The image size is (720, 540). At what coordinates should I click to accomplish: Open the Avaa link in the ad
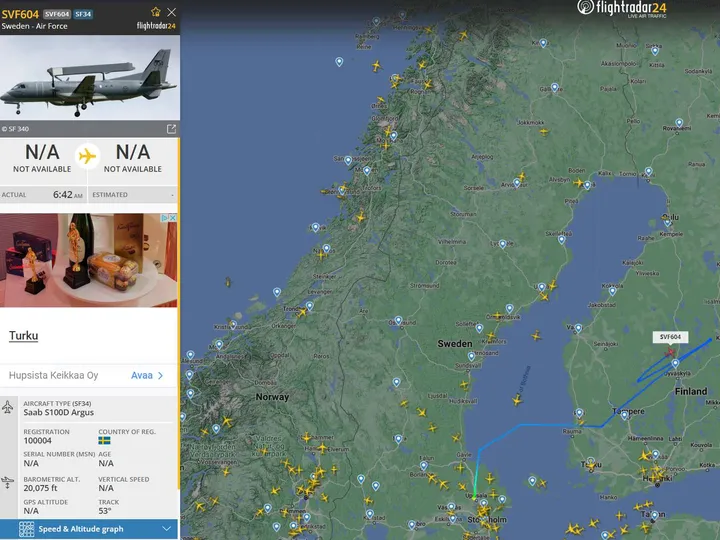tap(147, 376)
